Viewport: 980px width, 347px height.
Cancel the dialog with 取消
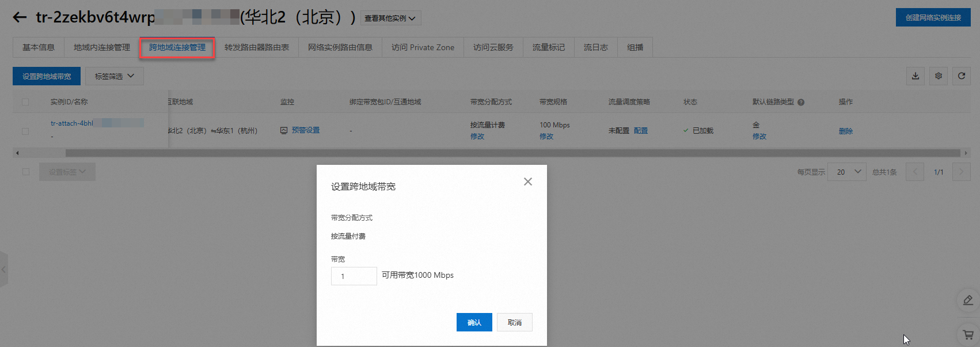(515, 322)
